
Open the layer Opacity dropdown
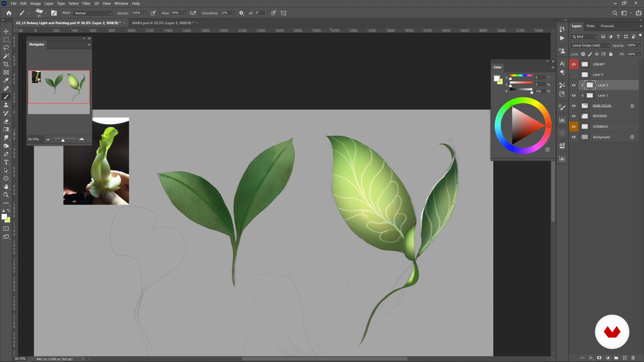point(639,45)
